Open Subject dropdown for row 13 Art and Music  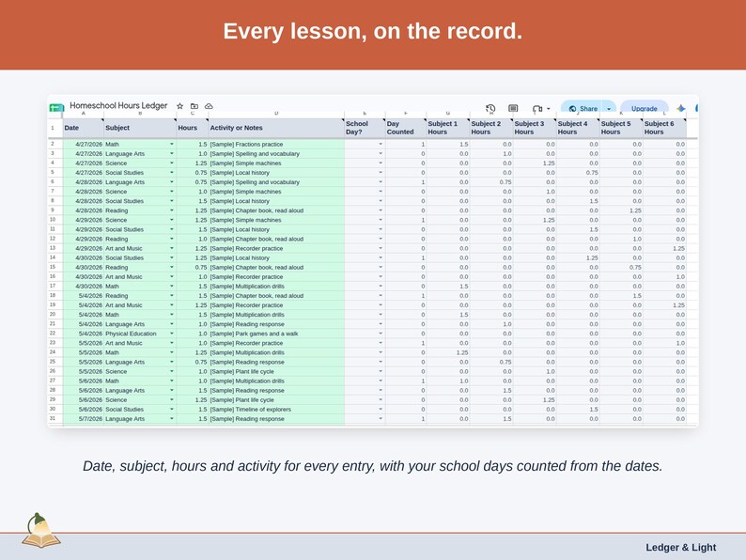[172, 248]
